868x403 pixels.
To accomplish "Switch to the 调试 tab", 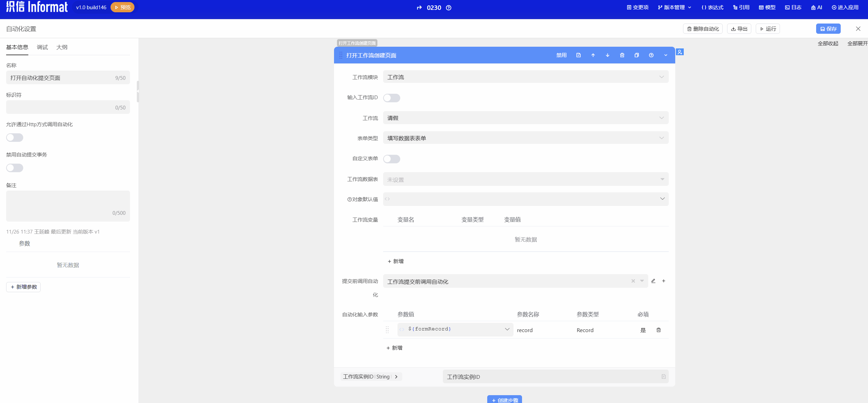I will coord(42,47).
